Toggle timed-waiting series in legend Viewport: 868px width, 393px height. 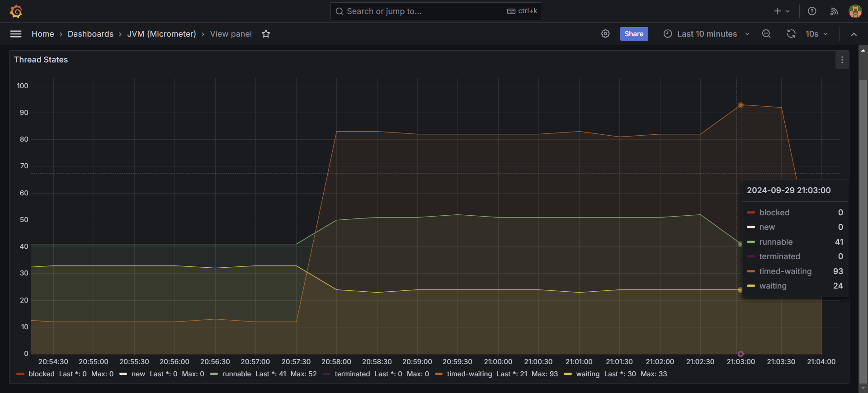pos(469,374)
